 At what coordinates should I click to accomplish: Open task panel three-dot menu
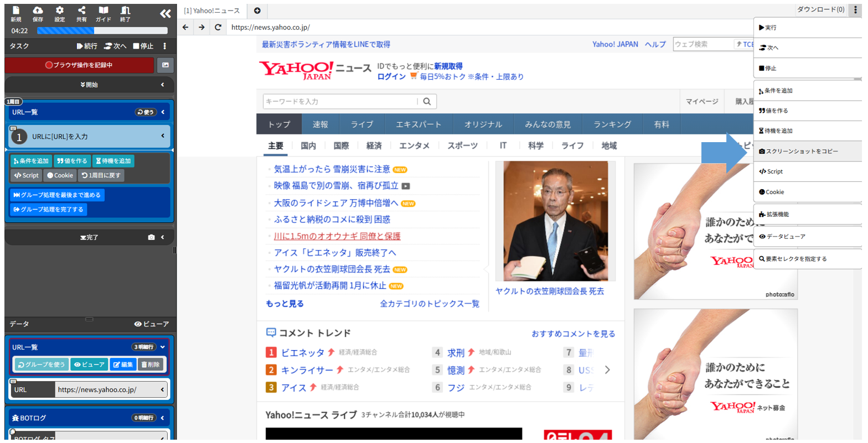pos(165,46)
